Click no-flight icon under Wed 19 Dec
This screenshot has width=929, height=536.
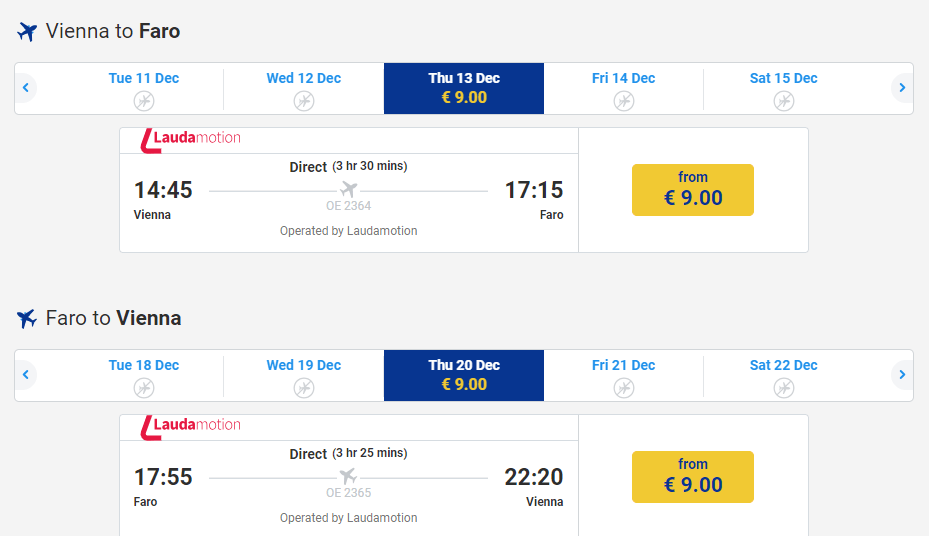(304, 388)
